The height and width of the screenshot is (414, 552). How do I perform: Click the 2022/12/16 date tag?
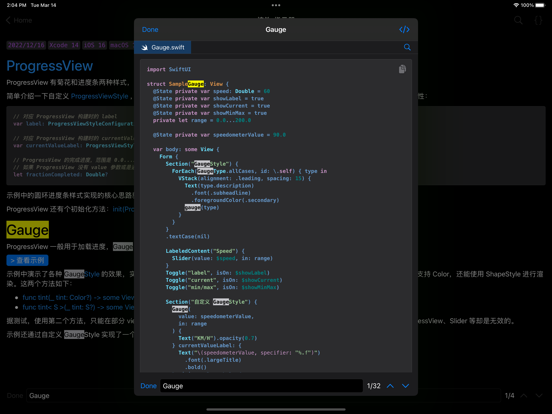26,45
